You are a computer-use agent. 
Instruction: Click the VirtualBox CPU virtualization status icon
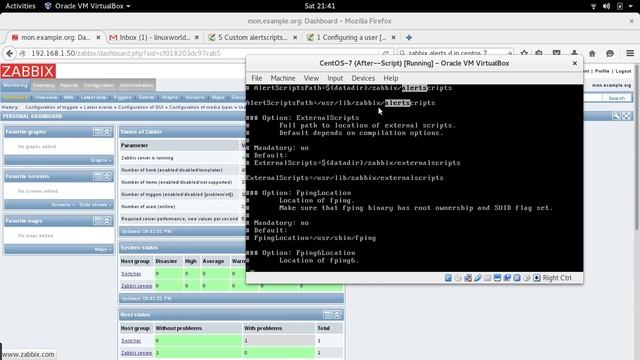(x=517, y=278)
